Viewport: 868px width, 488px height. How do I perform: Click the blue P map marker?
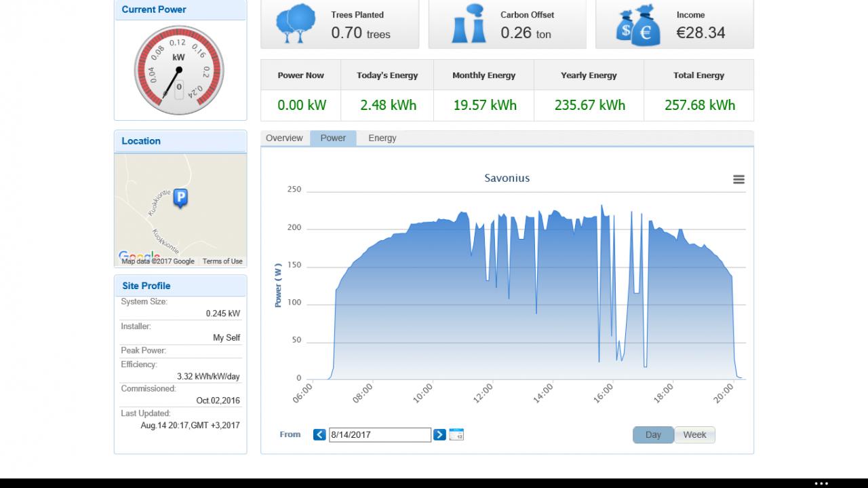[180, 198]
